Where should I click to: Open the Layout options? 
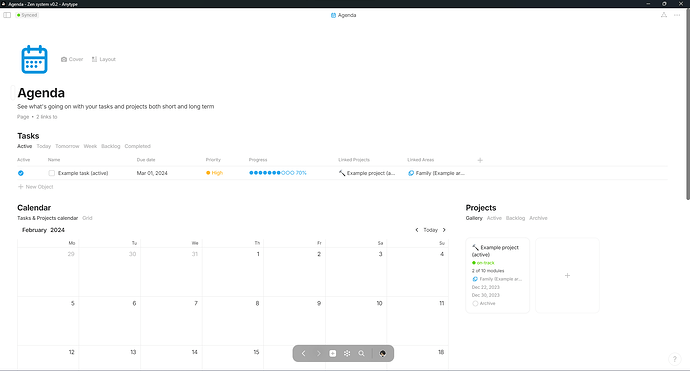click(x=104, y=59)
